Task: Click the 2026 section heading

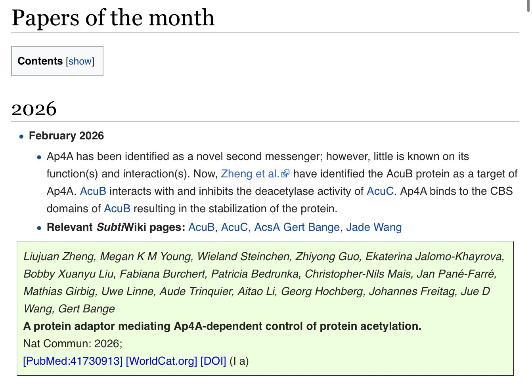Action: [34, 109]
